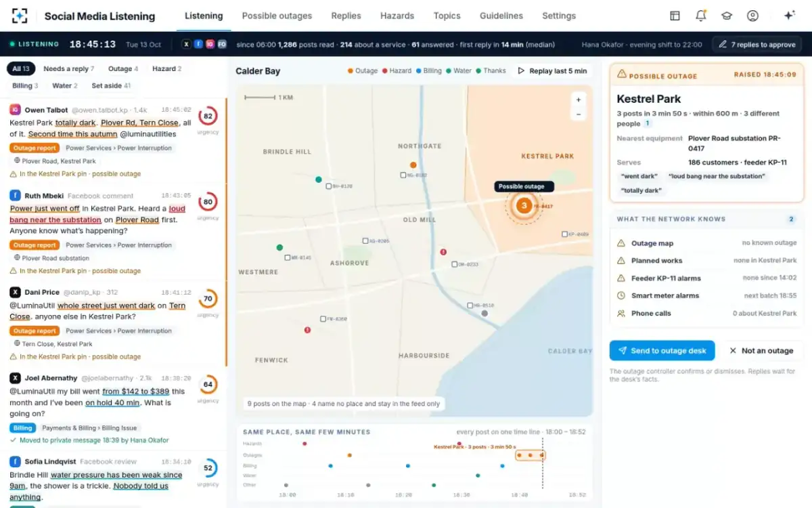Click the Kestrel Park cluster marker showing 3
812x508 pixels.
pos(523,205)
